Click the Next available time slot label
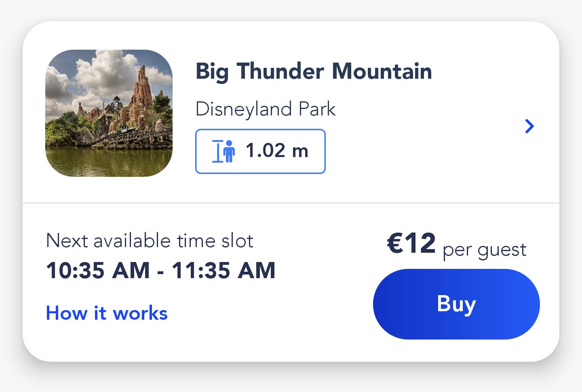This screenshot has height=392, width=582. pyautogui.click(x=150, y=241)
